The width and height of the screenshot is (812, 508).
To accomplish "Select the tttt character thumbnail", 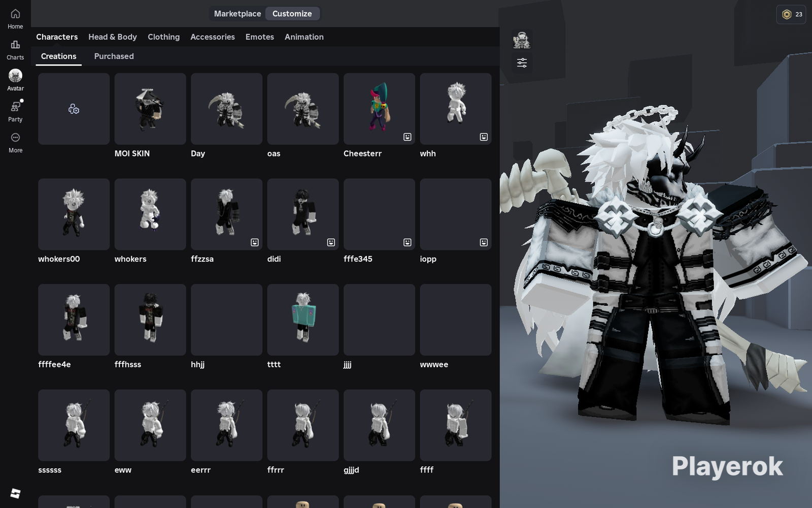I will pyautogui.click(x=303, y=320).
